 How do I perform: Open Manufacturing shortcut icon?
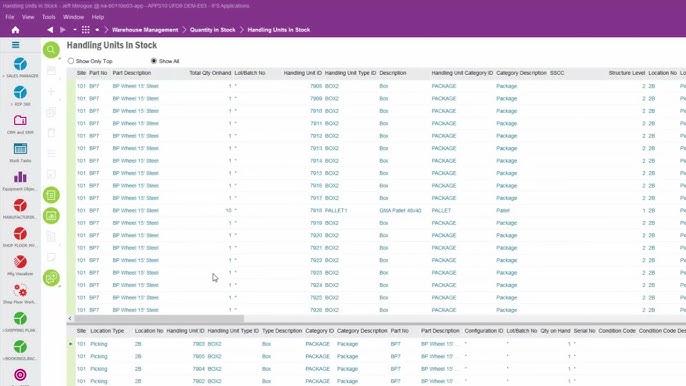[x=20, y=205]
